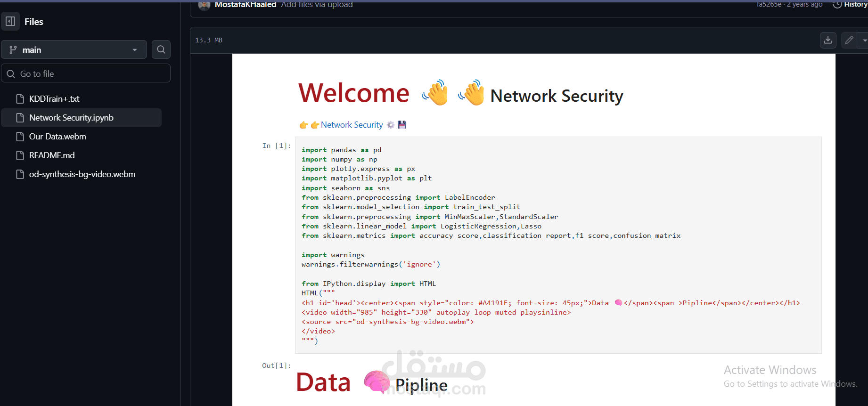868x406 pixels.
Task: Click file icon beside od-synthesis-bg-video.webm
Action: [20, 174]
